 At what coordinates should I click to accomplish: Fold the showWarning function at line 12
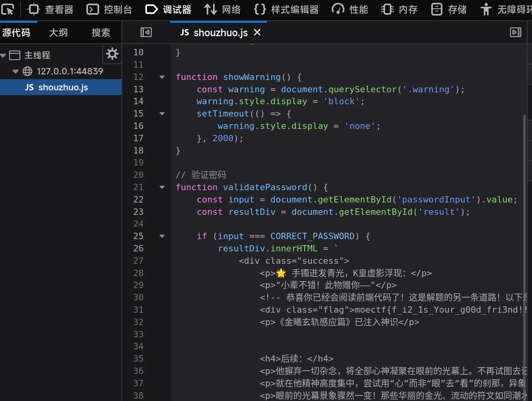tap(162, 77)
